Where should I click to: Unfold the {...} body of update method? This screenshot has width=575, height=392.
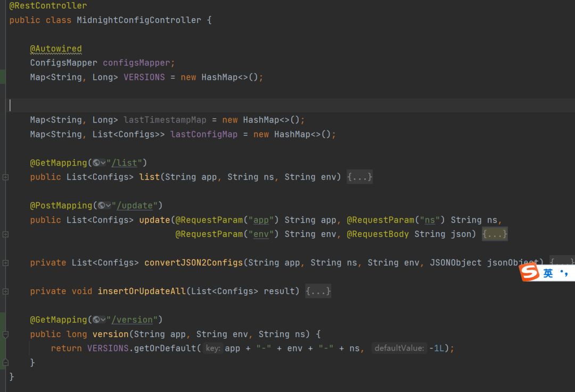[x=495, y=234]
